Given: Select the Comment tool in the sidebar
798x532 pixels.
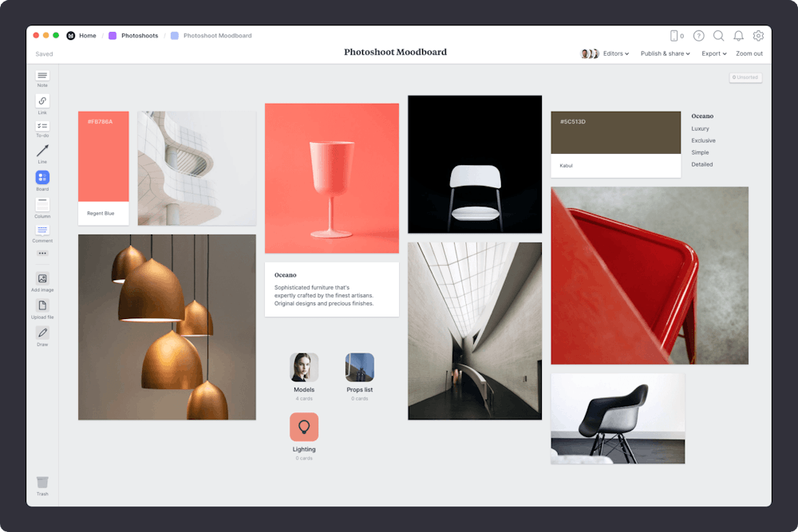Looking at the screenshot, I should point(42,231).
